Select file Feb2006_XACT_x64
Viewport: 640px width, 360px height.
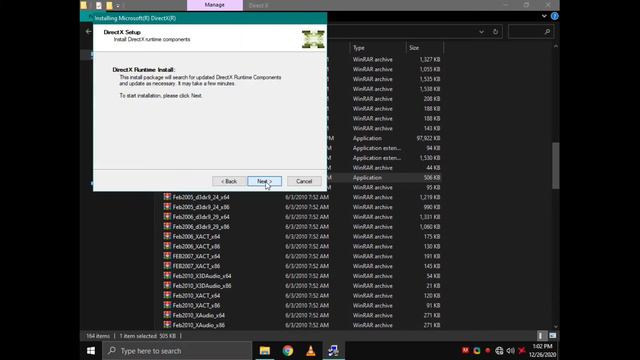click(x=196, y=236)
